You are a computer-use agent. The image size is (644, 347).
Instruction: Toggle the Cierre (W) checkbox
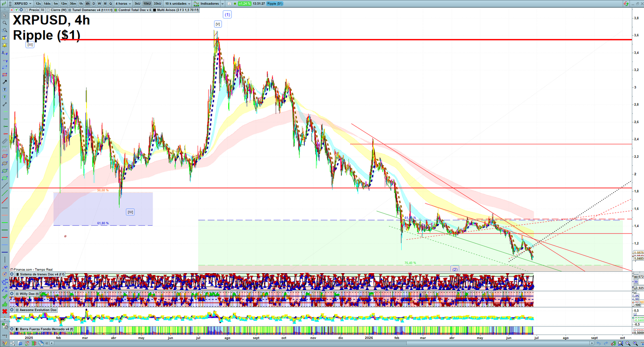click(x=48, y=10)
